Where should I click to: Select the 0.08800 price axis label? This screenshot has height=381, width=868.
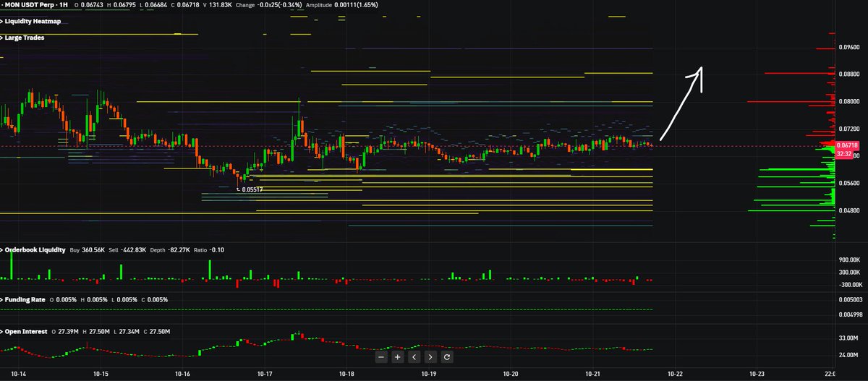click(848, 74)
